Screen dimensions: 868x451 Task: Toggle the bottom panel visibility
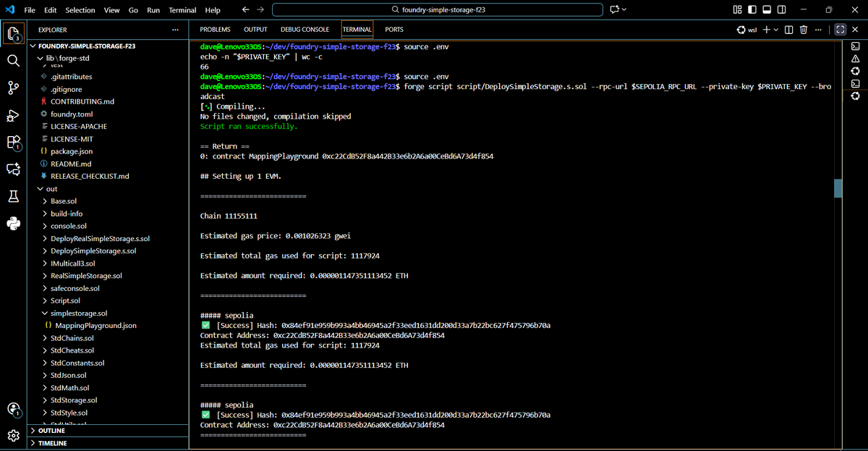pyautogui.click(x=767, y=9)
